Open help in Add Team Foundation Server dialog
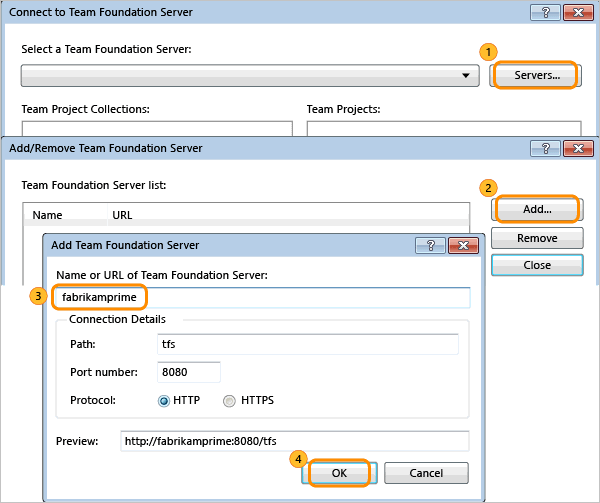This screenshot has height=503, width=600. tap(430, 245)
